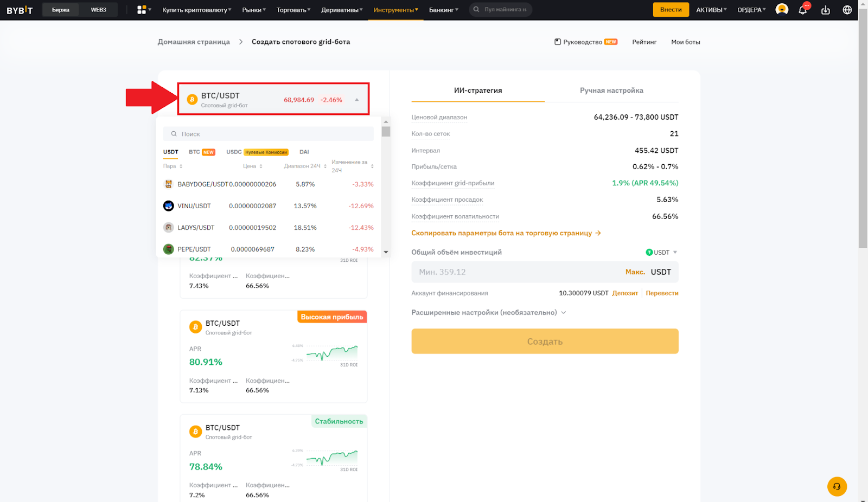Focus the top navigation search box
The height and width of the screenshot is (502, 868).
(x=500, y=10)
